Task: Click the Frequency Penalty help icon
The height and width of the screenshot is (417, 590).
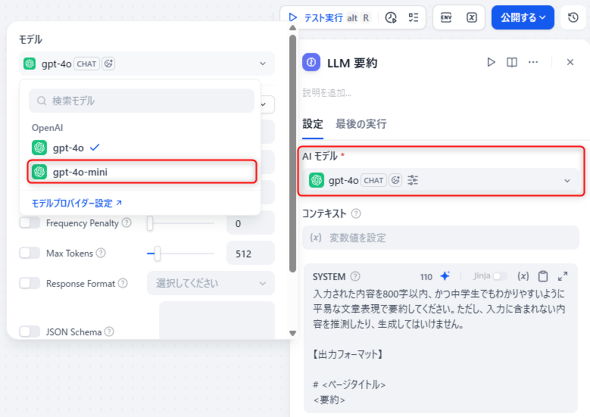Action: [x=127, y=223]
